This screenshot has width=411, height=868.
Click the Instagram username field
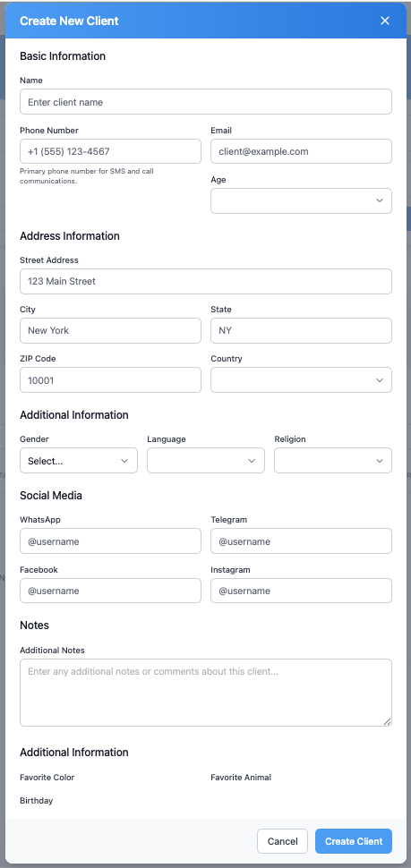(x=302, y=591)
